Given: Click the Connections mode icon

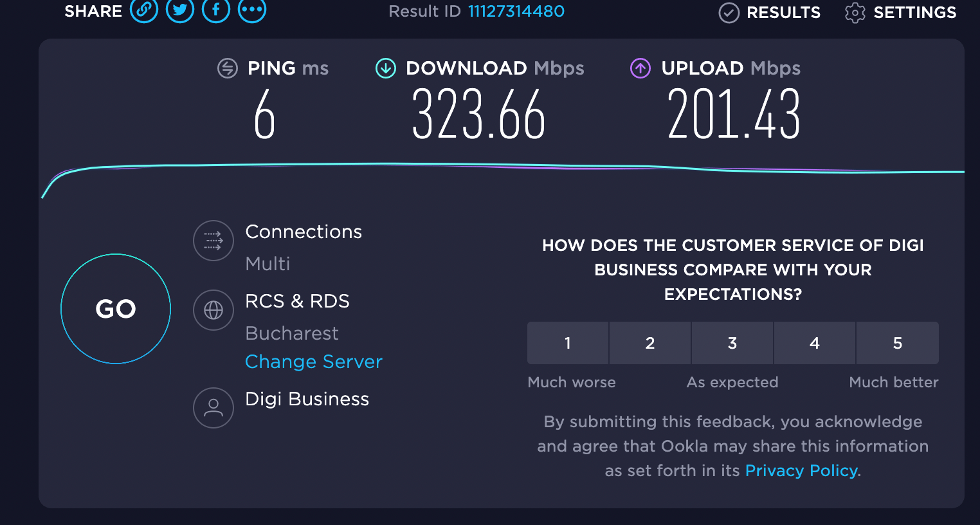Looking at the screenshot, I should pos(213,241).
